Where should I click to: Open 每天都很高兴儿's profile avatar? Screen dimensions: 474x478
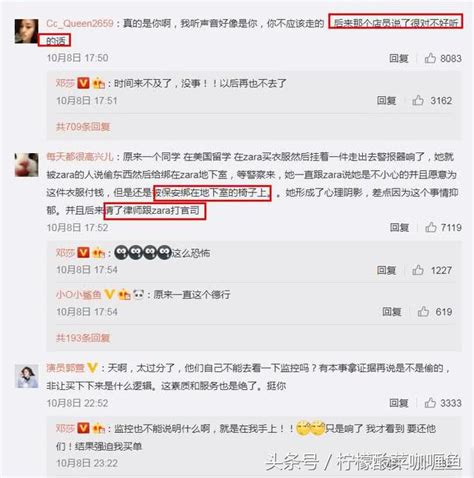click(x=27, y=165)
